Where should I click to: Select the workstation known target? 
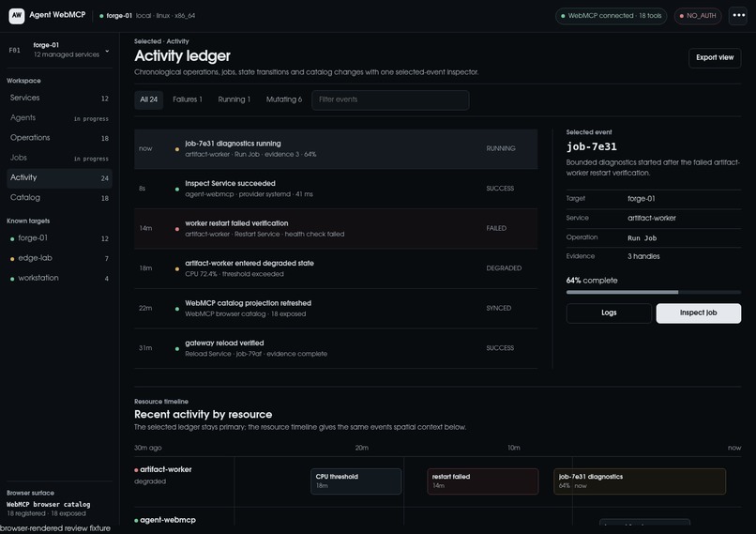tap(59, 278)
